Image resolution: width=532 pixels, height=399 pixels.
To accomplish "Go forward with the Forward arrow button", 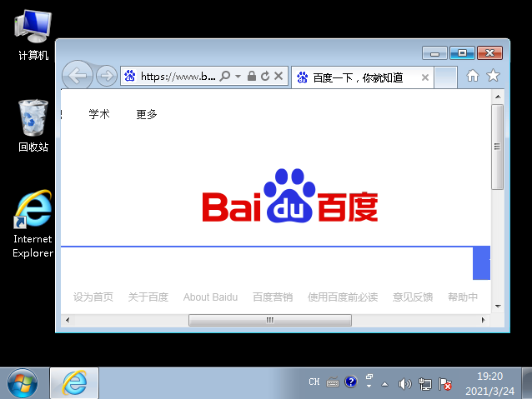I will coord(107,76).
